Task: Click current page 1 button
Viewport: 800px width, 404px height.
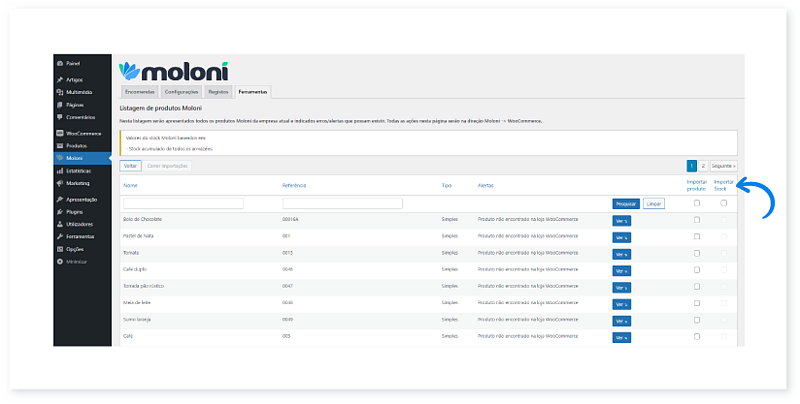Action: coord(691,166)
